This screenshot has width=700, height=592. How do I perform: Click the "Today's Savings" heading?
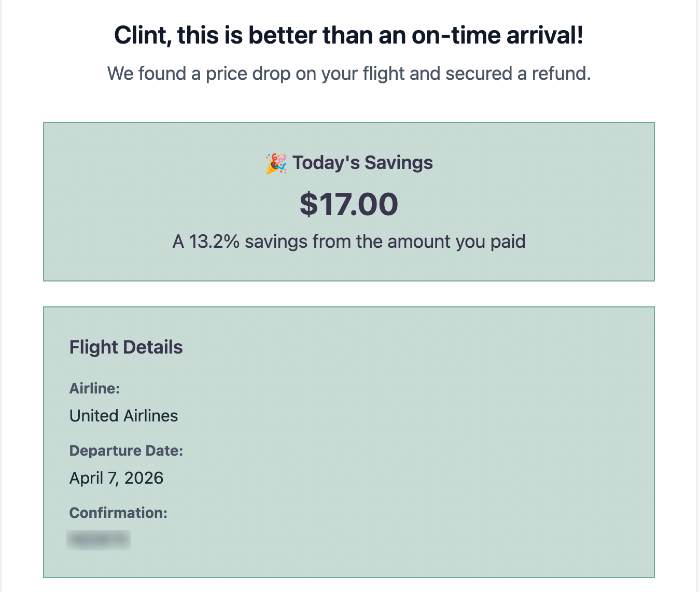tap(362, 163)
